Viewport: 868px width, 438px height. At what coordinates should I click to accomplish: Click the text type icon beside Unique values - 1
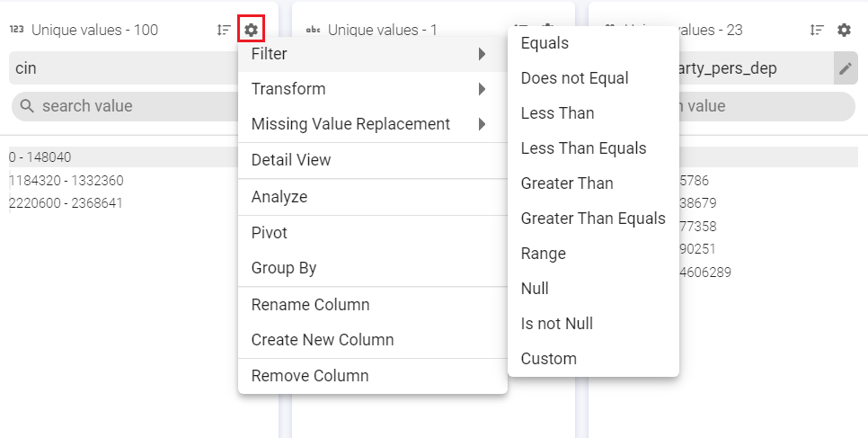pyautogui.click(x=314, y=30)
